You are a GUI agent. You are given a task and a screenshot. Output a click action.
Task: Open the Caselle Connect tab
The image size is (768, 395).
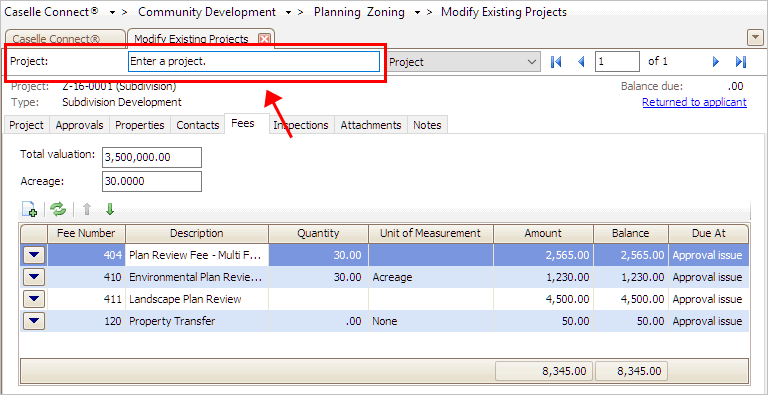pos(65,39)
